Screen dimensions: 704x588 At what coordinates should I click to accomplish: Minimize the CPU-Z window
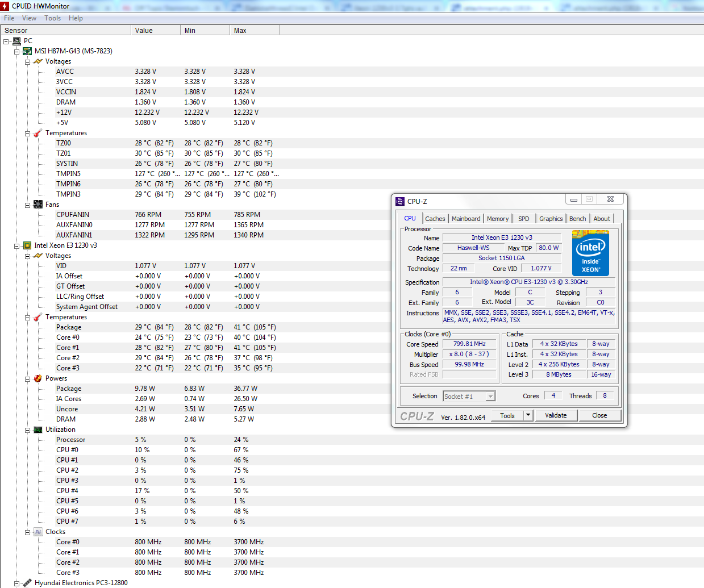(x=574, y=199)
